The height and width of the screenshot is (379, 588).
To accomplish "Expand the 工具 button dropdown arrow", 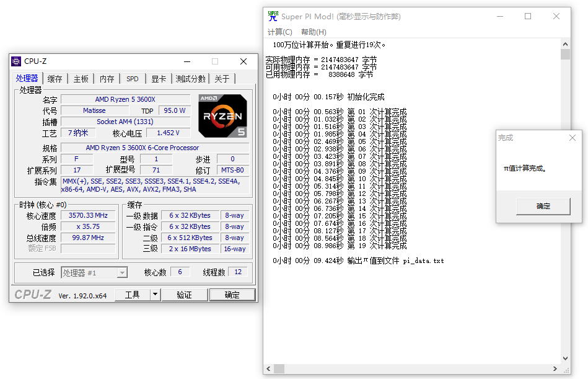I will tap(155, 295).
